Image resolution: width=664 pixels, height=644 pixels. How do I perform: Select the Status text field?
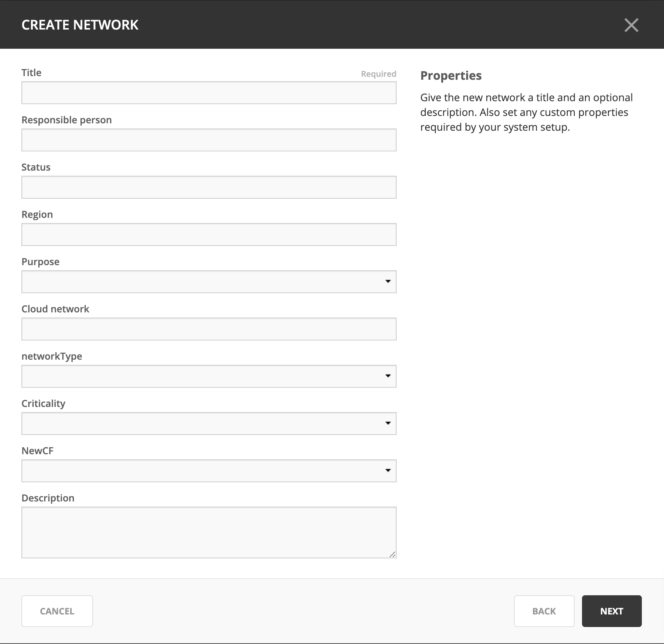[x=209, y=187]
